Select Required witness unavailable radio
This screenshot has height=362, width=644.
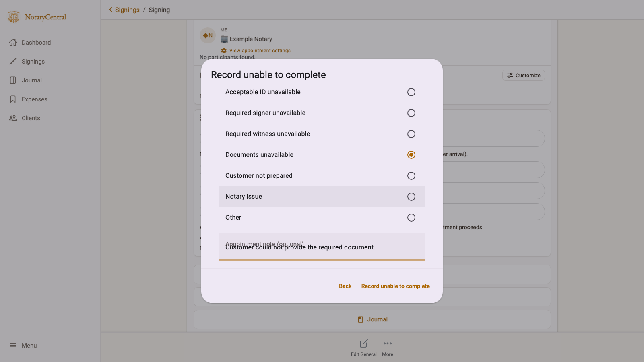pyautogui.click(x=411, y=134)
